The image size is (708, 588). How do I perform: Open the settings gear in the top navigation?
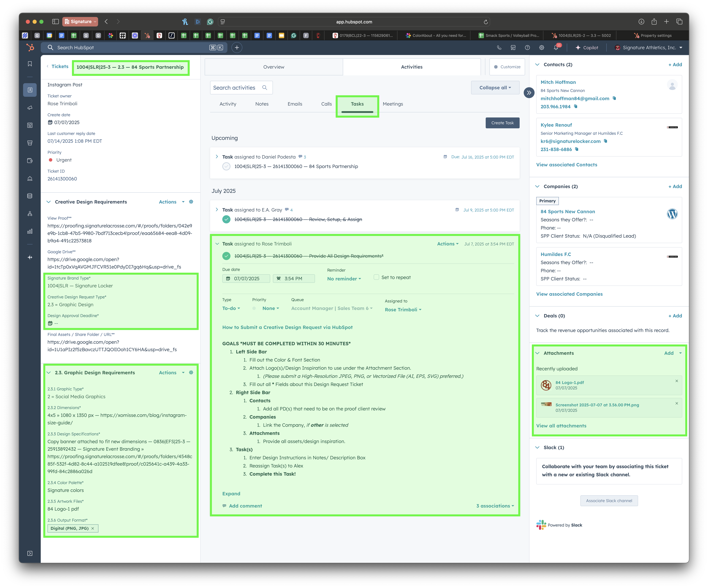[x=542, y=48]
